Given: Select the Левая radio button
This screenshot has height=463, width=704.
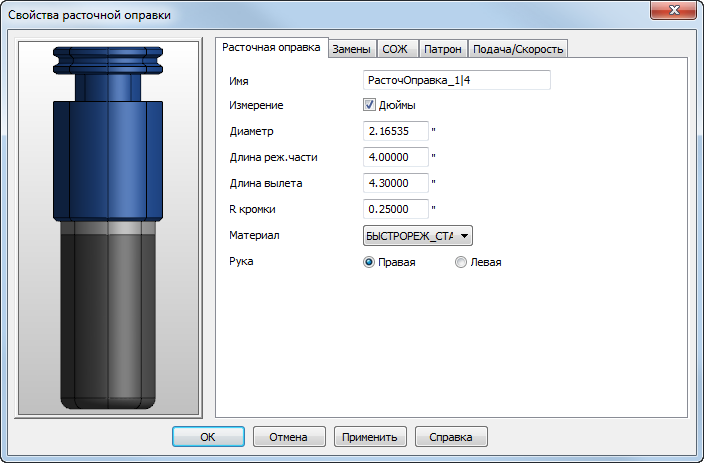Looking at the screenshot, I should pos(461,262).
